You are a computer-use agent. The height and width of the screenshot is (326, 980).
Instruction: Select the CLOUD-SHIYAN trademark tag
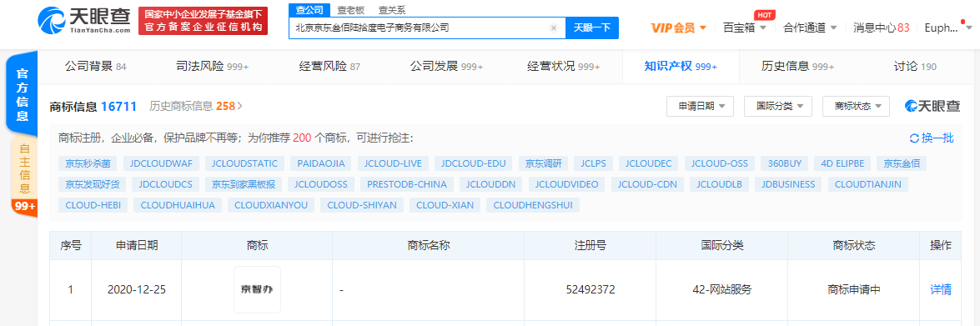pyautogui.click(x=362, y=205)
